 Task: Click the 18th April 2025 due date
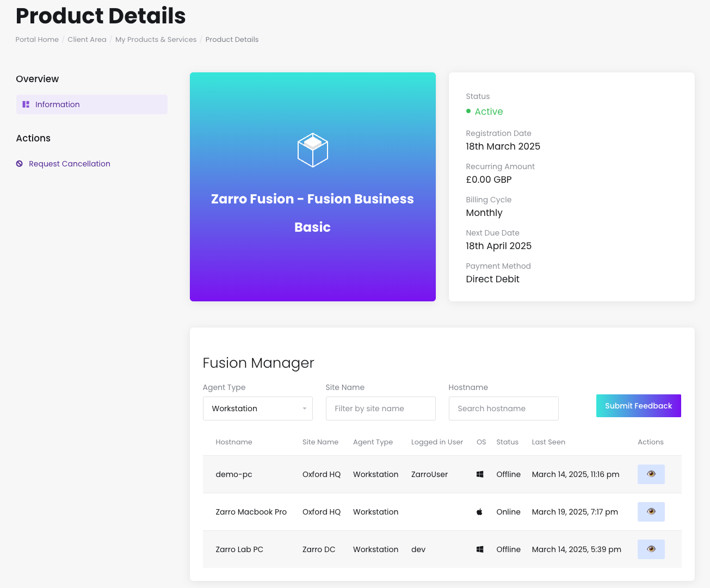[499, 246]
